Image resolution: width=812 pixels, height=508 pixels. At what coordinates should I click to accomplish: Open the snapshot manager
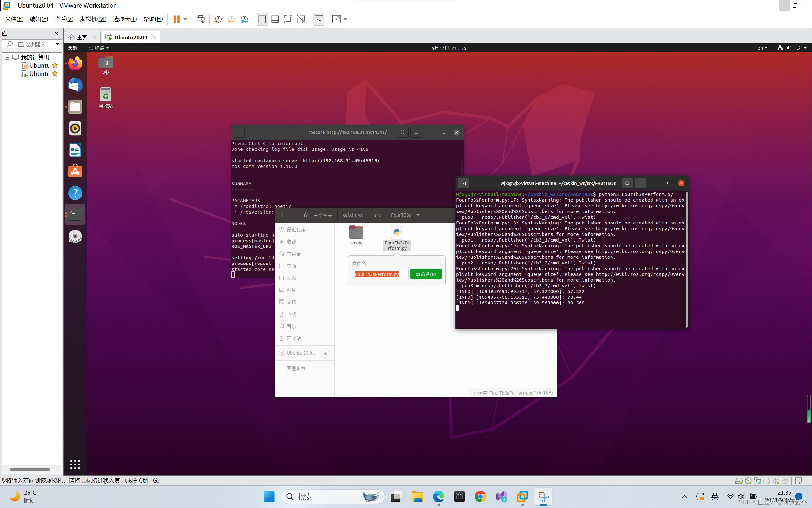coord(245,19)
